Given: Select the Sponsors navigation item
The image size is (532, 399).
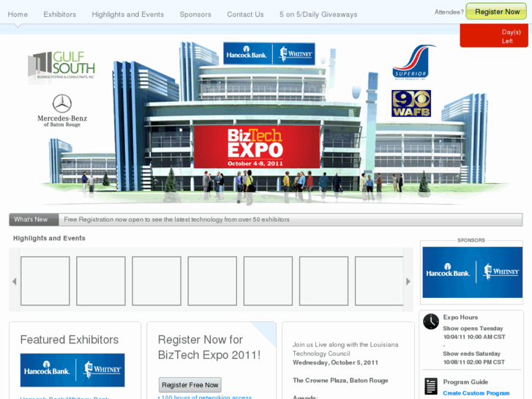Looking at the screenshot, I should click(195, 14).
